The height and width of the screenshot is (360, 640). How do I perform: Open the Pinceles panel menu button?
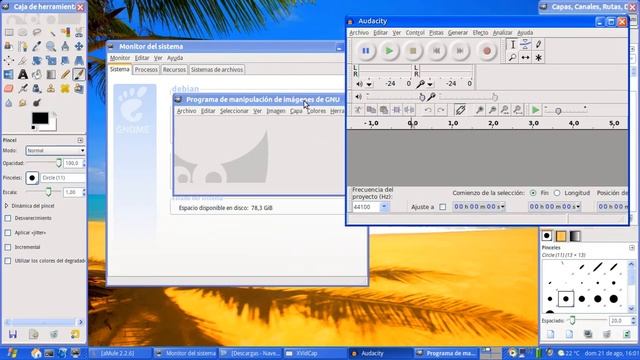632,248
